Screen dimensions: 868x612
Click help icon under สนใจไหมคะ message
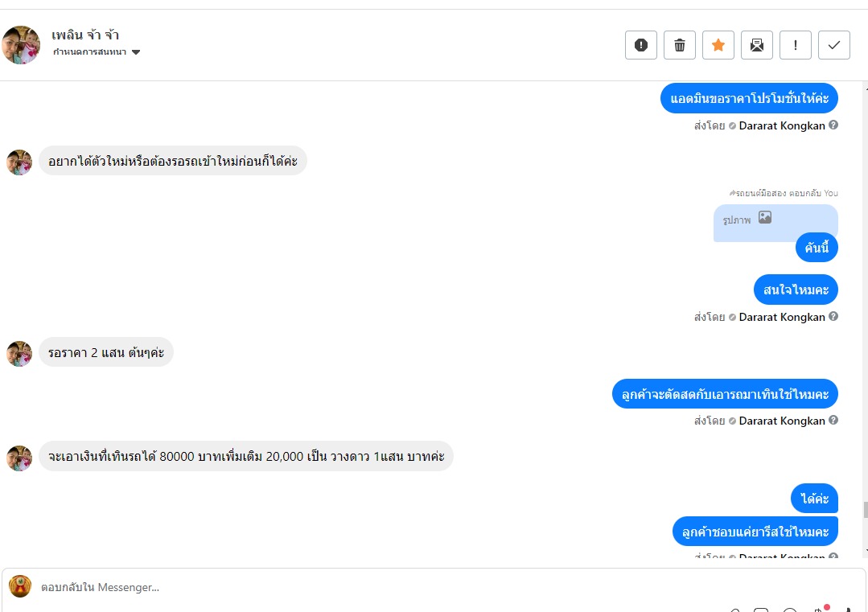pyautogui.click(x=833, y=317)
